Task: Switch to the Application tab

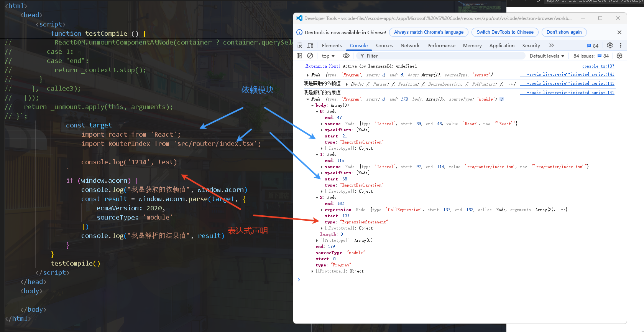Action: point(502,45)
